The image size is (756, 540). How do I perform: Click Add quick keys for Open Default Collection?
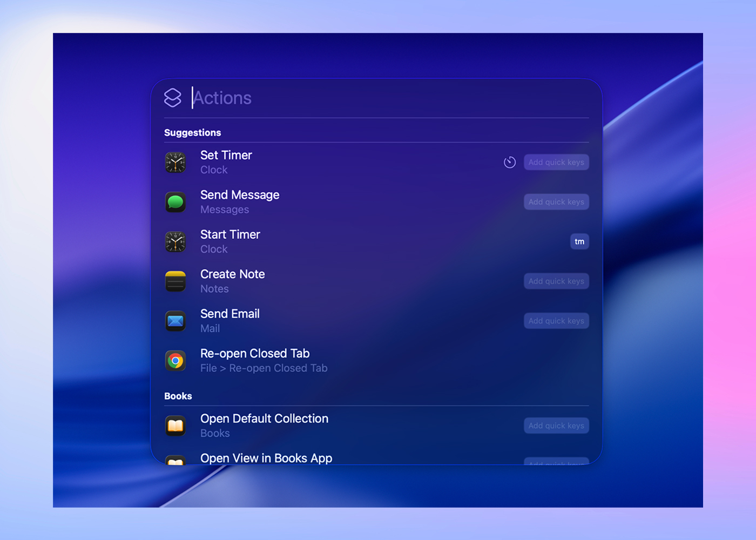pos(556,425)
